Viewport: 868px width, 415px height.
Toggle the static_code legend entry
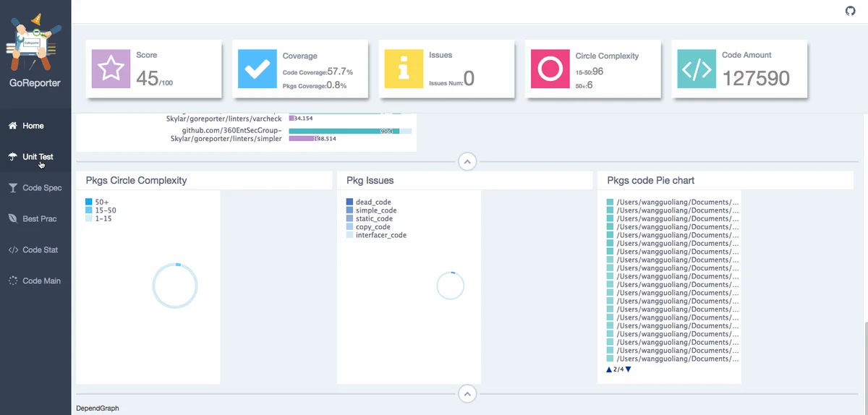click(x=370, y=219)
